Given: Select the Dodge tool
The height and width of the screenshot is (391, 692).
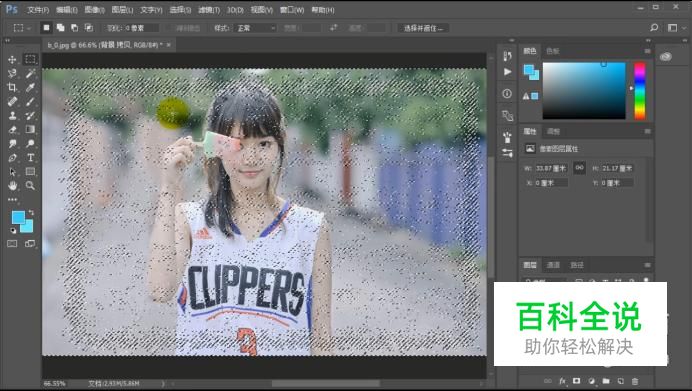Looking at the screenshot, I should click(x=30, y=143).
